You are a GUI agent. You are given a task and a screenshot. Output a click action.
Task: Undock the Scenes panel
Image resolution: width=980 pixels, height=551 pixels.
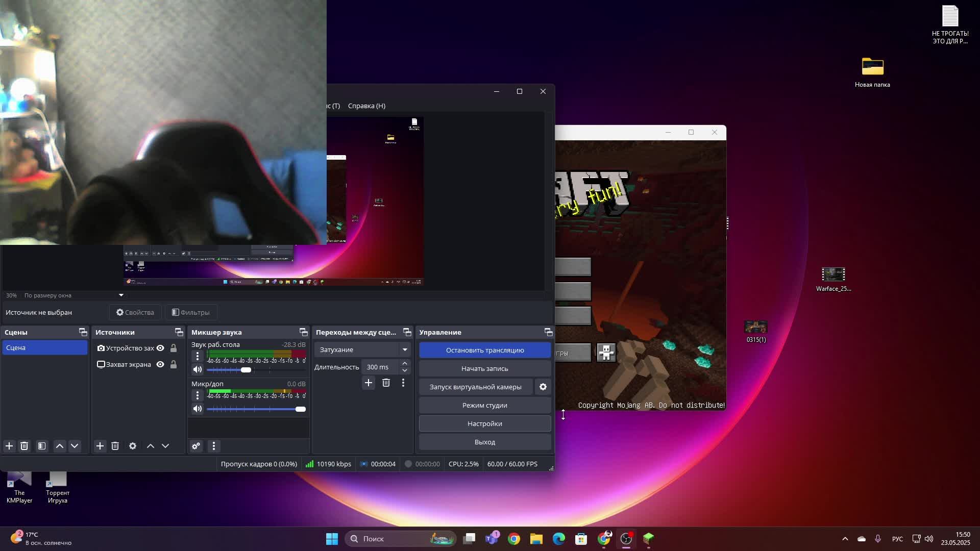(x=83, y=332)
